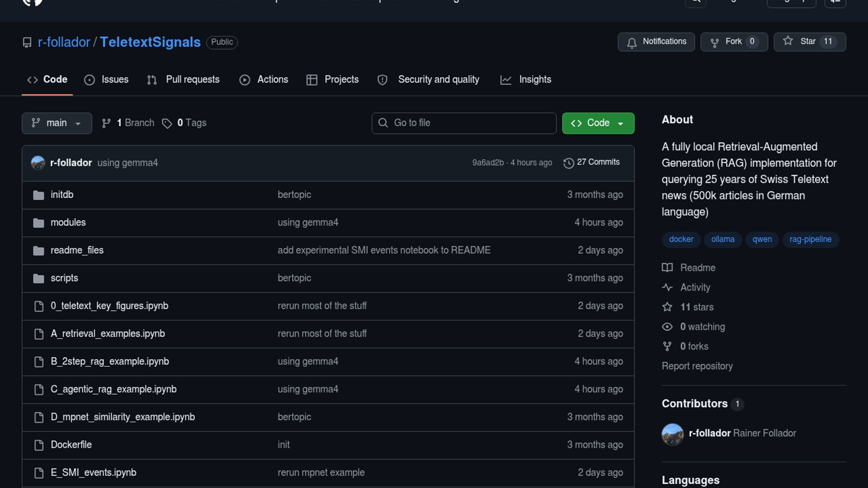Open the initdb folder
Viewport: 868px width, 488px height.
pyautogui.click(x=62, y=195)
